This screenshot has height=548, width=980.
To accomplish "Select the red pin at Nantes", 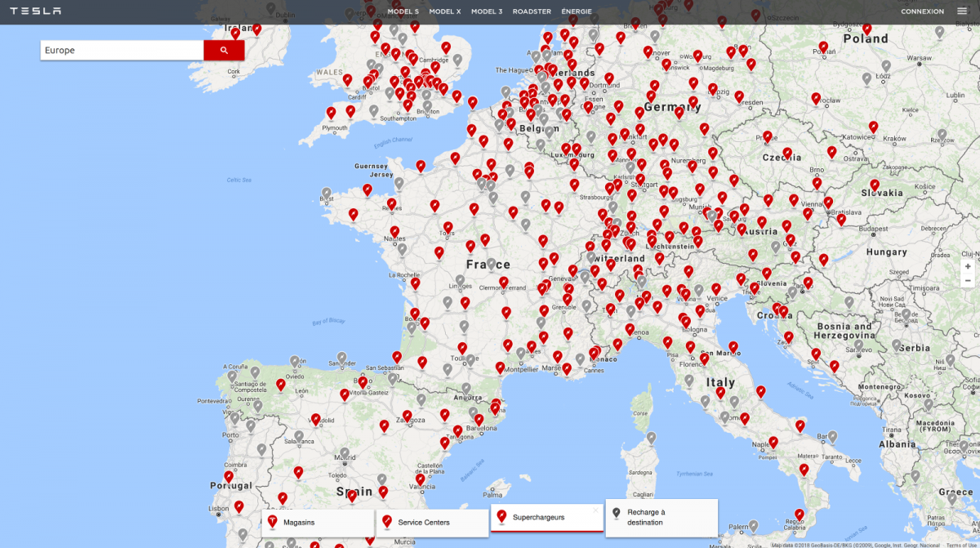I will pyautogui.click(x=395, y=233).
